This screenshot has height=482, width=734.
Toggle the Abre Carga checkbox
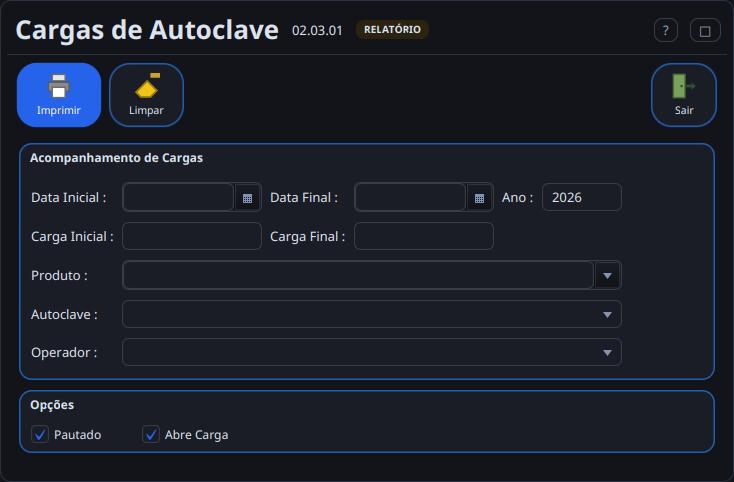pos(151,435)
